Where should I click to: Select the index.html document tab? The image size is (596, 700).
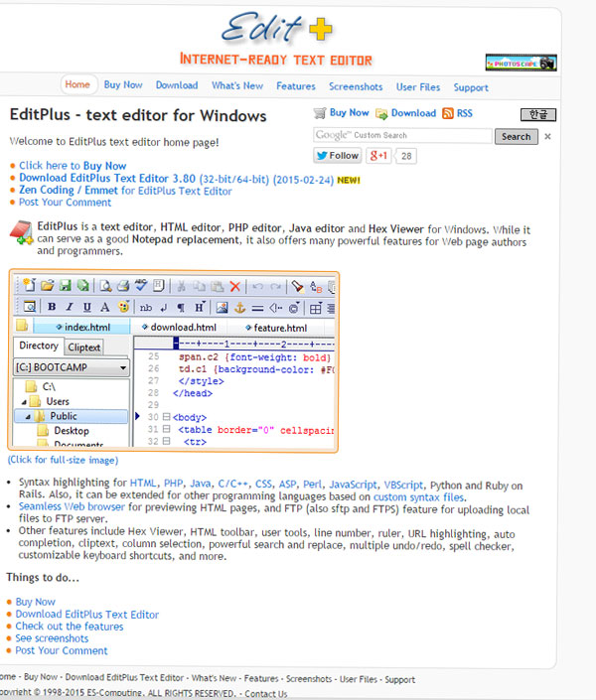pyautogui.click(x=82, y=328)
